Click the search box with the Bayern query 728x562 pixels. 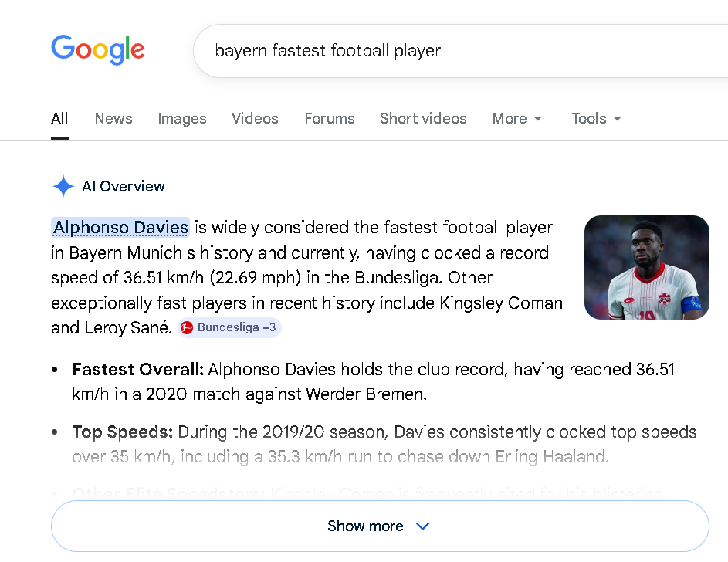coord(463,51)
